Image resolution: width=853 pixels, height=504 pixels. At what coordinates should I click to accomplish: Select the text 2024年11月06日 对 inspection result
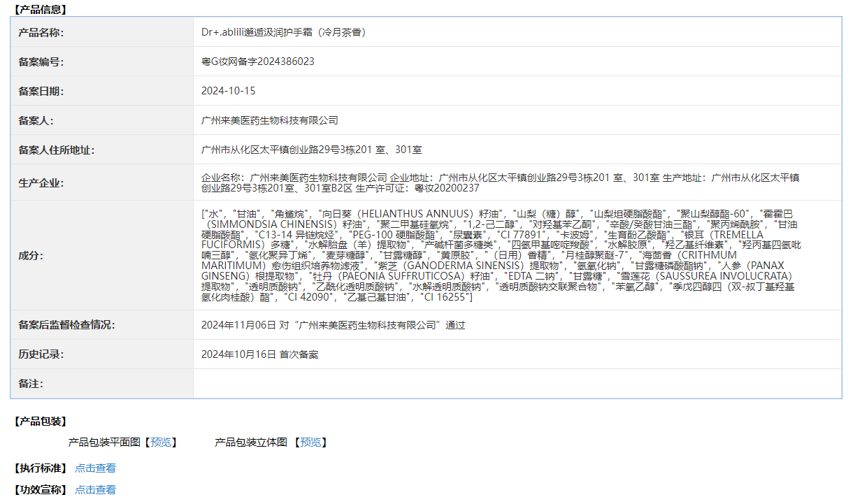333,325
